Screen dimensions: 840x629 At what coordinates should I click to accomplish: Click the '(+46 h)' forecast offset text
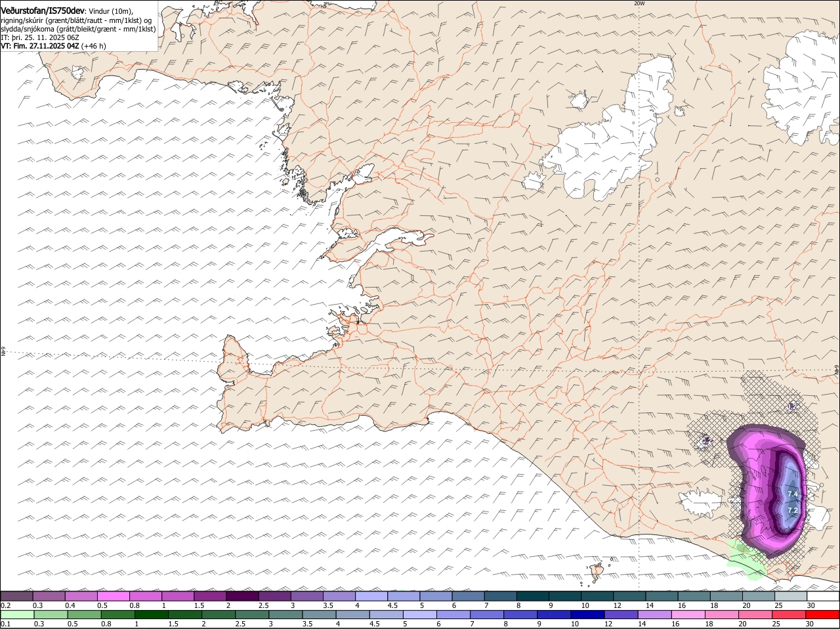94,46
